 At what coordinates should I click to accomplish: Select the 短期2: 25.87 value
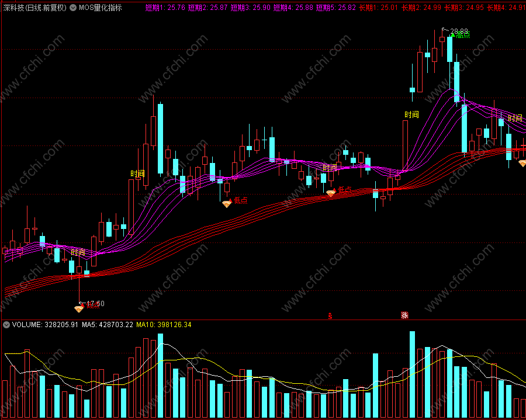coord(207,8)
